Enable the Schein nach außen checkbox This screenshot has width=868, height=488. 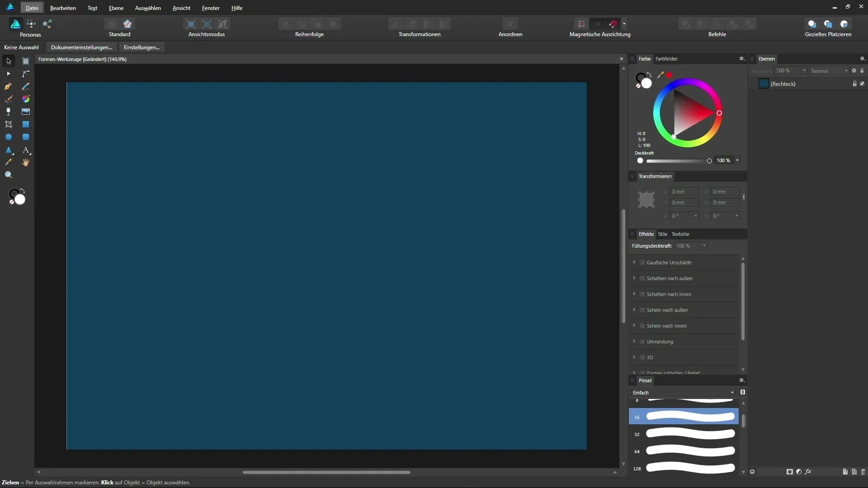[x=642, y=310]
